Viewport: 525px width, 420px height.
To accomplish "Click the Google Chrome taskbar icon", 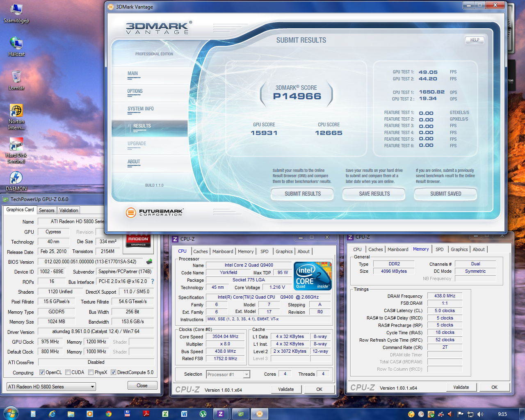I will [x=109, y=414].
